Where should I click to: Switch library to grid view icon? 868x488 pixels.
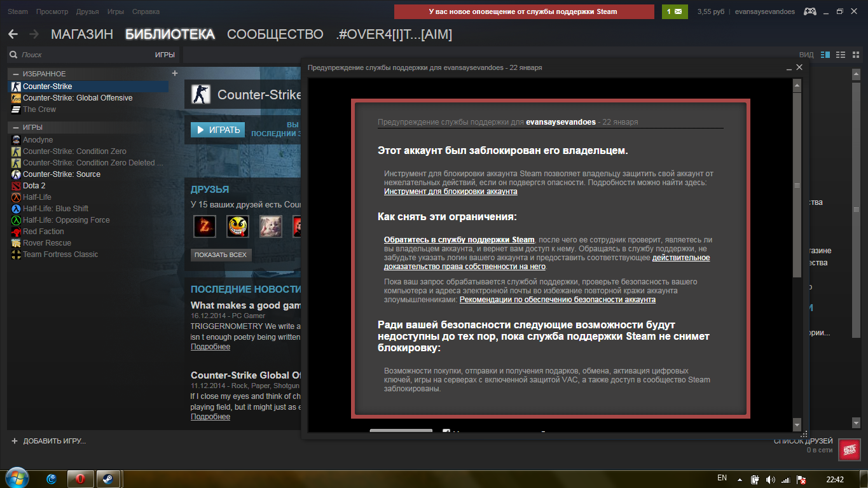(855, 55)
